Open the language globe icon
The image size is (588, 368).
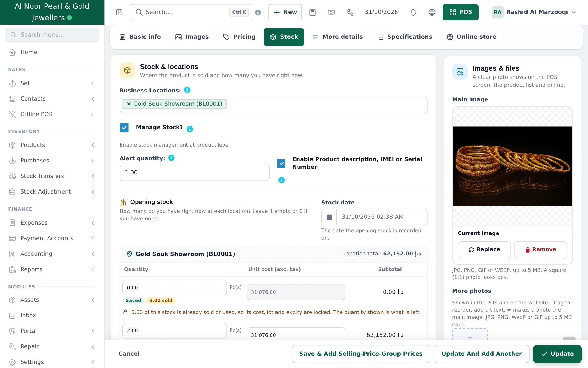pos(432,12)
